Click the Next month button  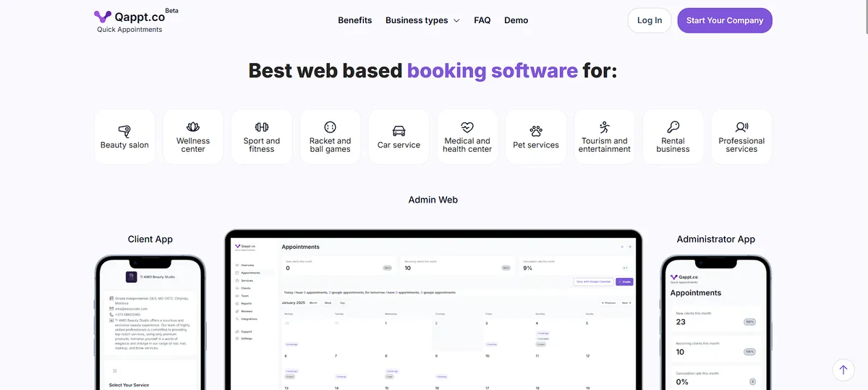pos(626,302)
